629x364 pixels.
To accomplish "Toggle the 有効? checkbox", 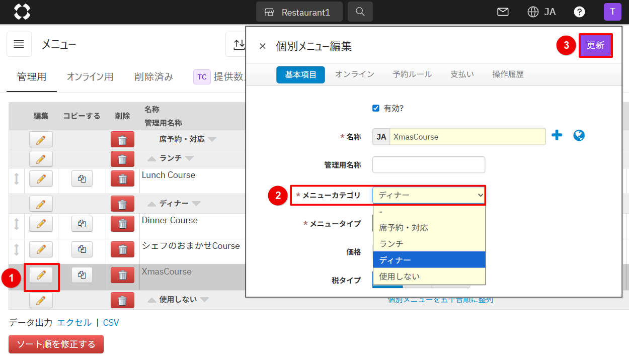I will click(x=375, y=108).
